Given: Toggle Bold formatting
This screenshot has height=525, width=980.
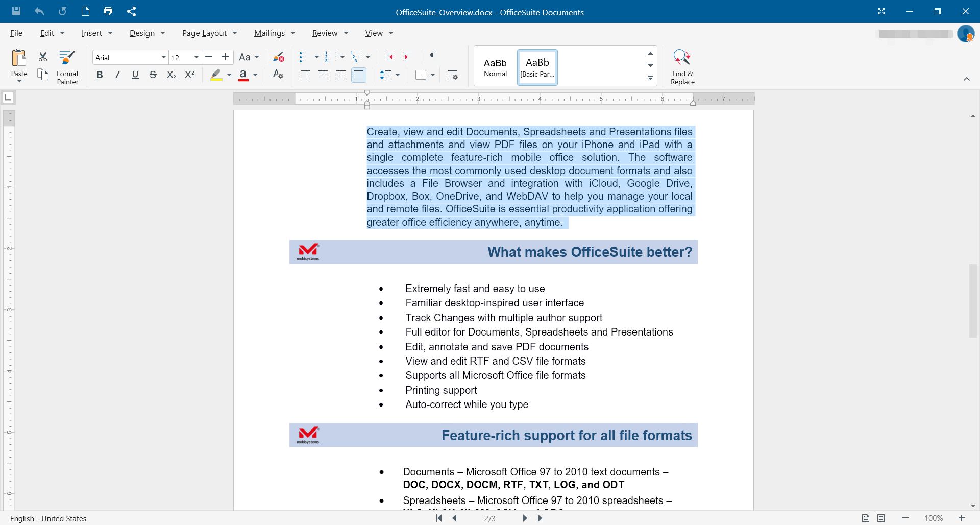Looking at the screenshot, I should click(100, 75).
